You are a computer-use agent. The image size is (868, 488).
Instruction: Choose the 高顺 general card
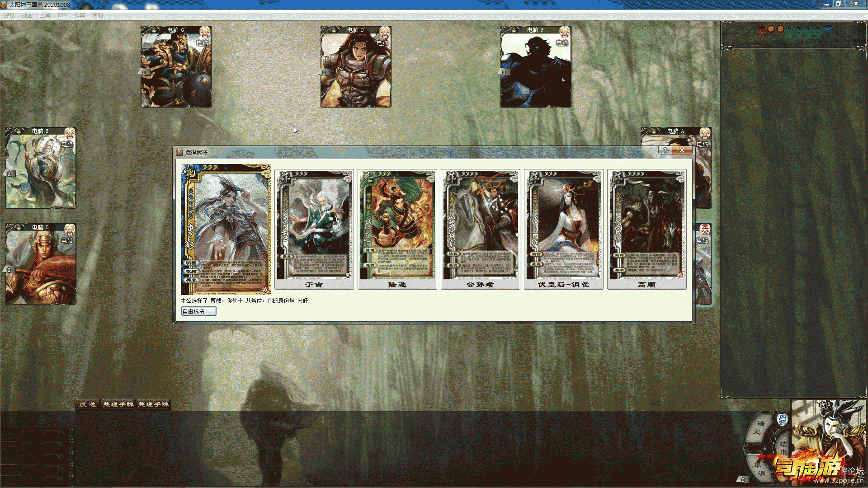(647, 230)
